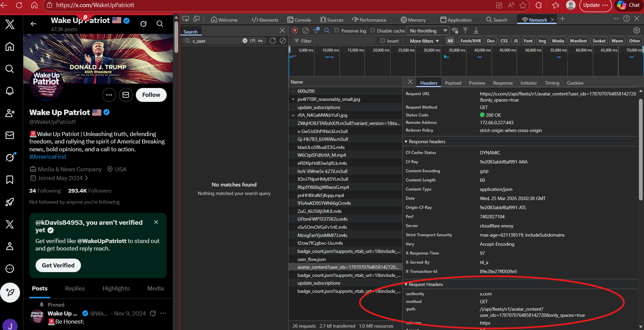The width and height of the screenshot is (644, 330).
Task: Click browser Update button
Action: point(596,5)
